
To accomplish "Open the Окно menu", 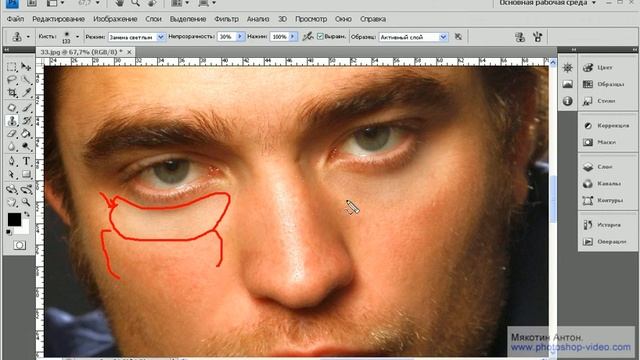I will [x=343, y=19].
